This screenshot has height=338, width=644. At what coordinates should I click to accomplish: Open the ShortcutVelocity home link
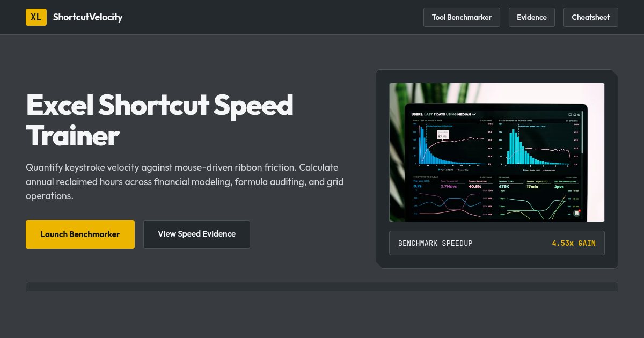(74, 17)
